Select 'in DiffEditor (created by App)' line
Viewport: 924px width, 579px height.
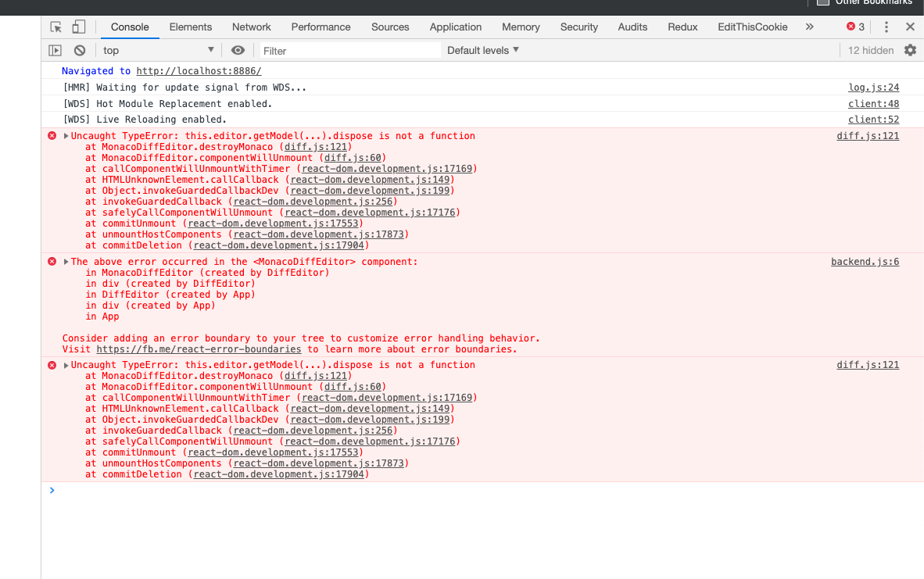(170, 295)
